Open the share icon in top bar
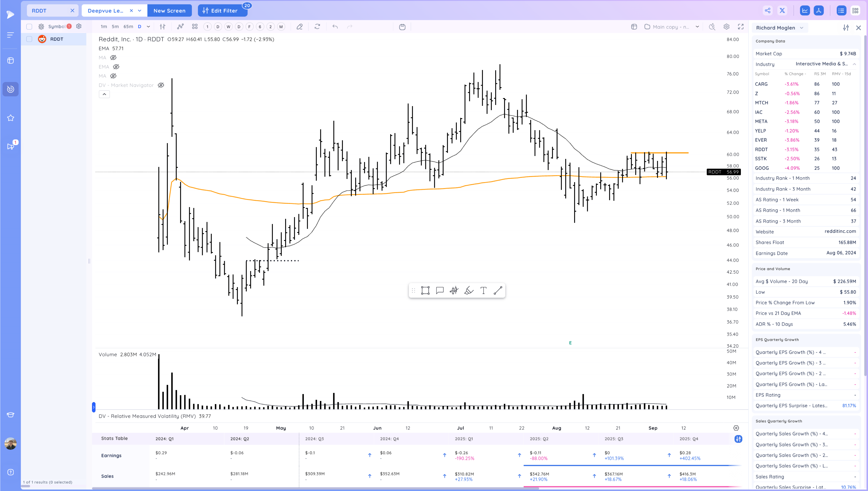 tap(768, 10)
